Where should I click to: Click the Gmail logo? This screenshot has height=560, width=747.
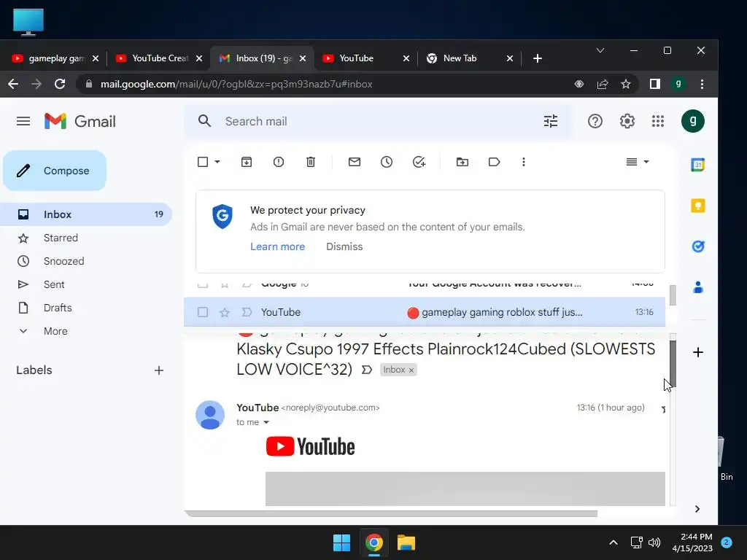click(80, 121)
